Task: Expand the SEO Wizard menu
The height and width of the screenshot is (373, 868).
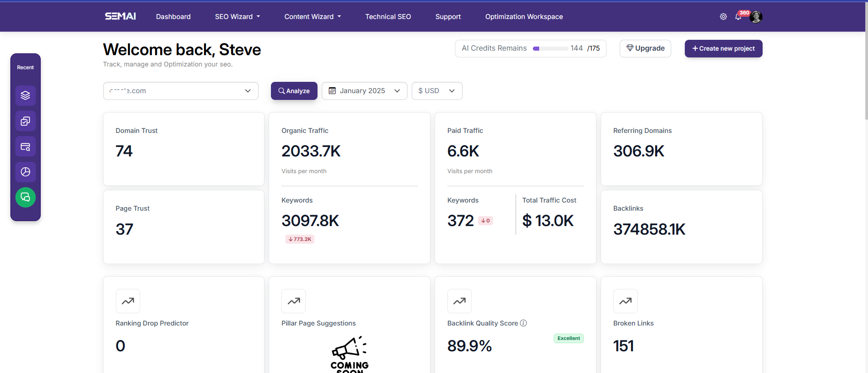Action: [x=237, y=17]
